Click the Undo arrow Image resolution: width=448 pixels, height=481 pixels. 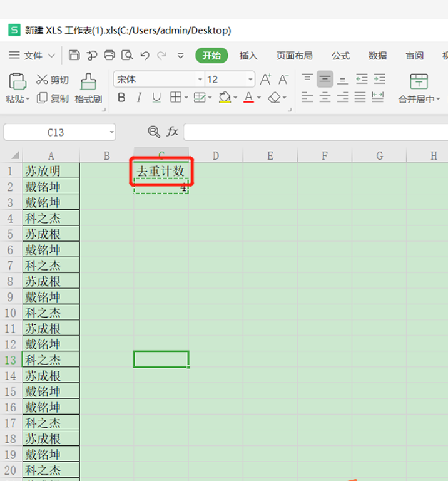pyautogui.click(x=145, y=56)
